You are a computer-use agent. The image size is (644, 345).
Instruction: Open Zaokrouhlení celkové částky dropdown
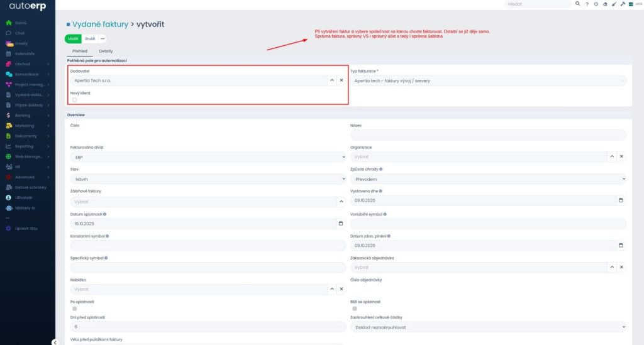(x=488, y=327)
